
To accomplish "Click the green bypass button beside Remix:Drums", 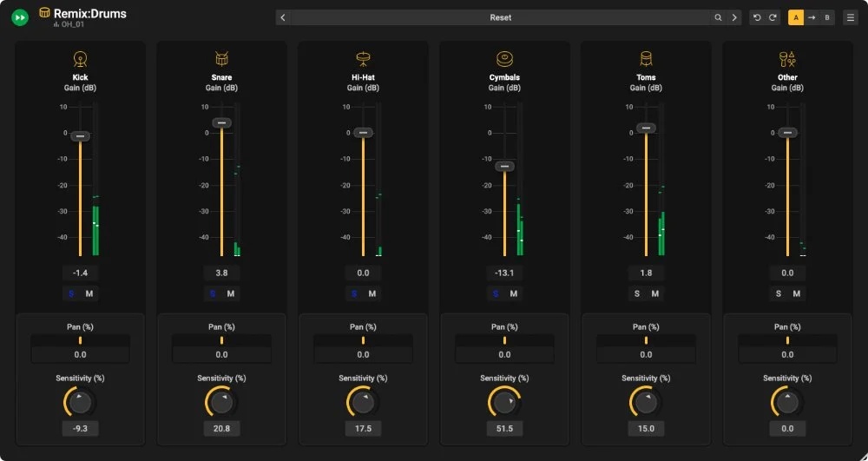I will pos(20,17).
